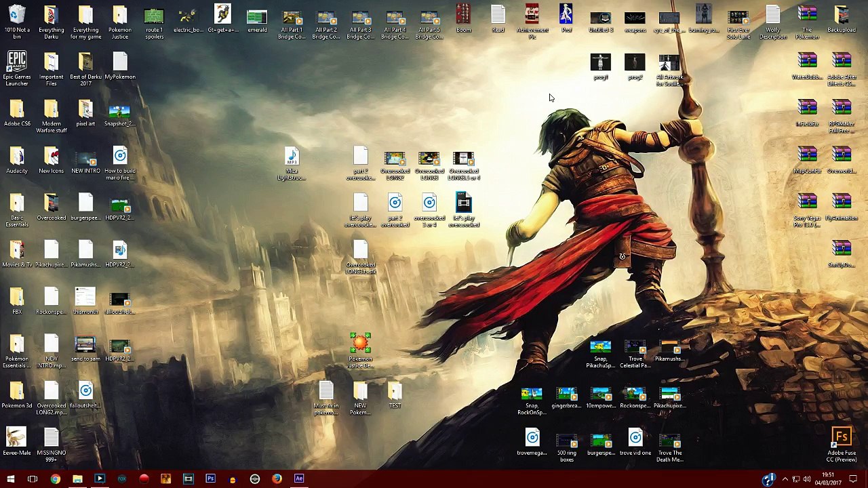Launch After Effects from the taskbar
The image size is (868, 488).
299,479
